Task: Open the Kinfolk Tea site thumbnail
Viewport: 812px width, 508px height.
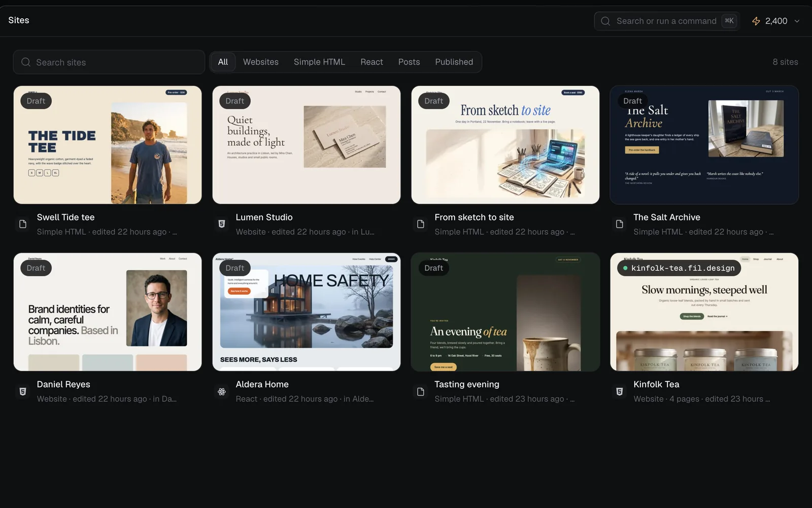Action: click(x=704, y=312)
